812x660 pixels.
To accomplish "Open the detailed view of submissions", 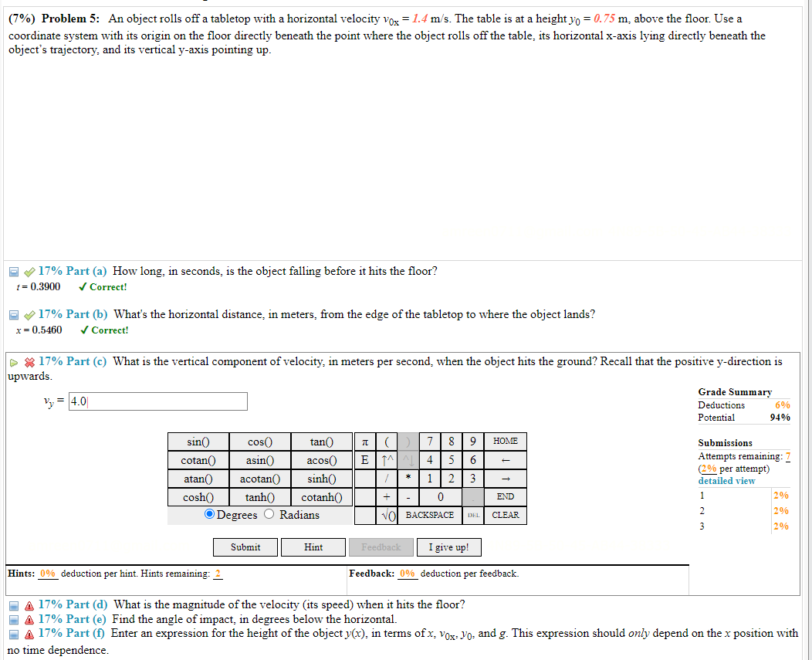I will [726, 480].
